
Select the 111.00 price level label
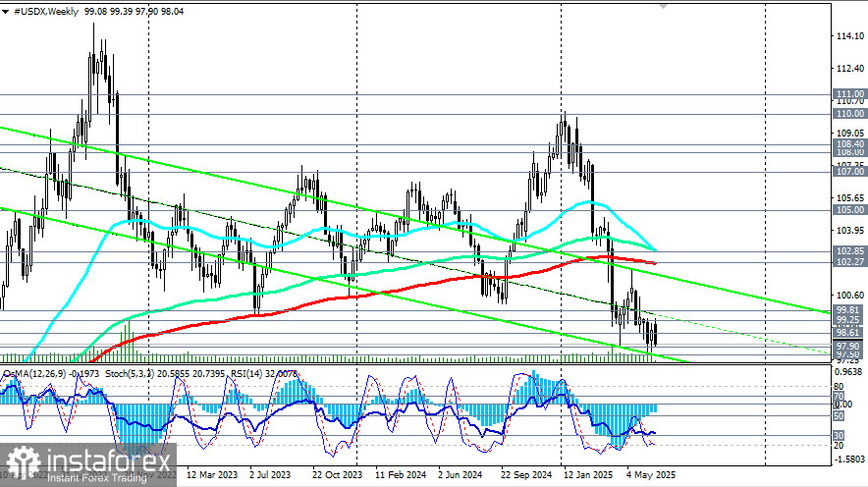[849, 94]
